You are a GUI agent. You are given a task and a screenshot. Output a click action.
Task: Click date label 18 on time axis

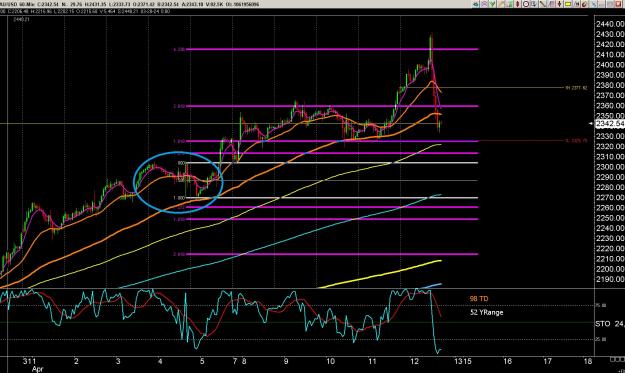(588, 361)
